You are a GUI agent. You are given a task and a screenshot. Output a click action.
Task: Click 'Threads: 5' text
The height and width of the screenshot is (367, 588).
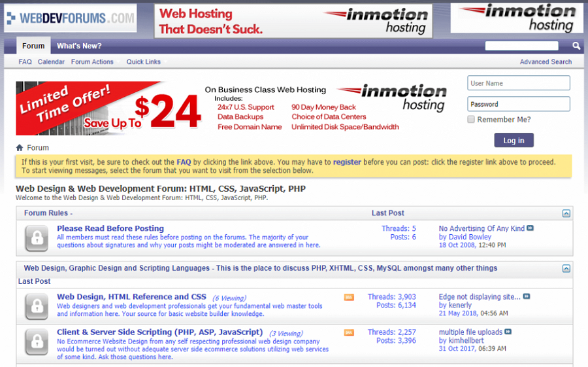[399, 228]
